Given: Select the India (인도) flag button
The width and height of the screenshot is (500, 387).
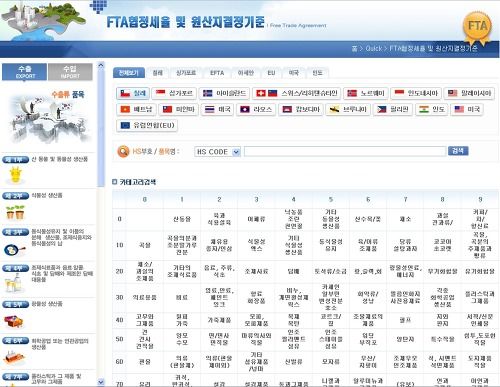Looking at the screenshot, I should (432, 109).
